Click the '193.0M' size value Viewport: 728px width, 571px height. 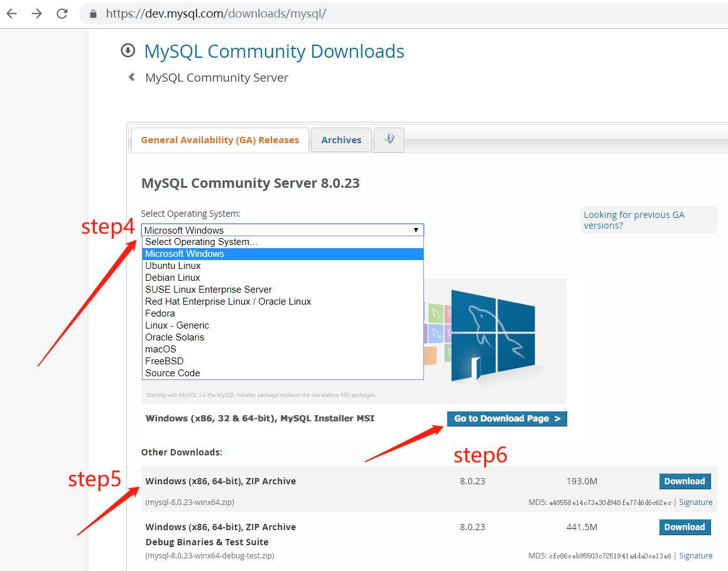pos(582,481)
